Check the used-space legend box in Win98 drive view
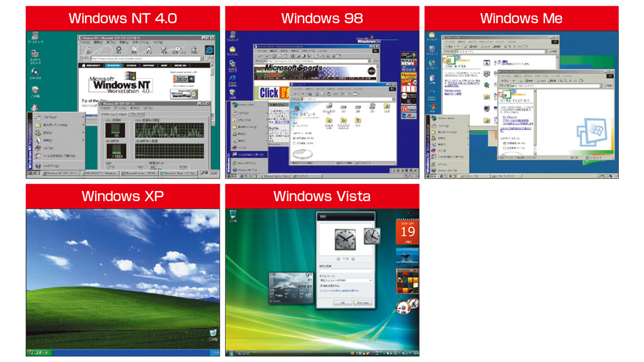This screenshot has height=362, width=644. point(293,138)
